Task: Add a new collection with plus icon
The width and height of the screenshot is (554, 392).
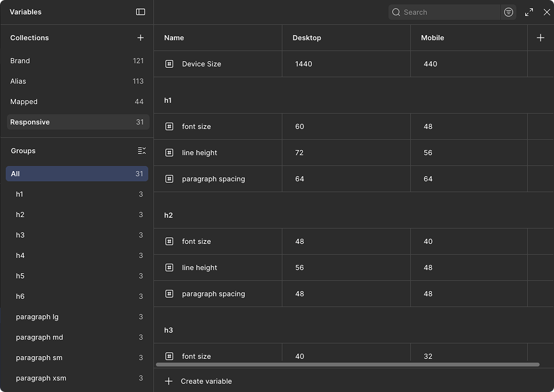Action: point(141,38)
